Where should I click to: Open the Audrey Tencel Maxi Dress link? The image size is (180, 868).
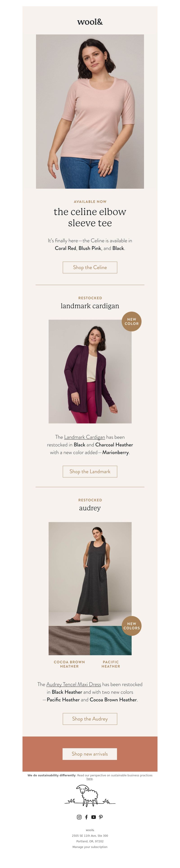coord(74,684)
